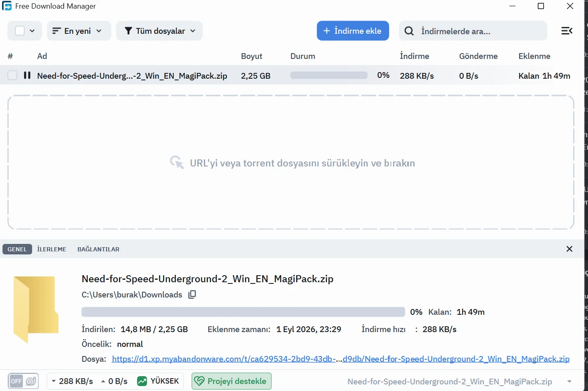Click the Free Download Manager logo icon
This screenshot has height=391, width=588.
pos(7,6)
